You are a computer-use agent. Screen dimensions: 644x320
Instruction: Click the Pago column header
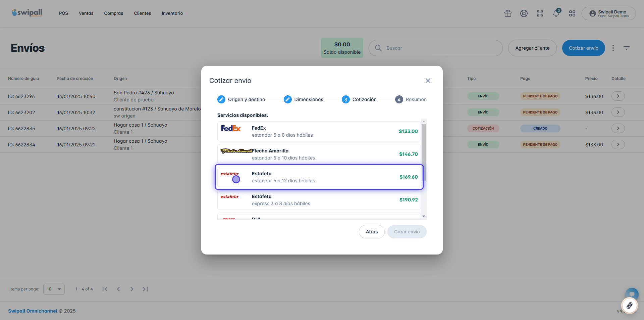[x=525, y=79]
